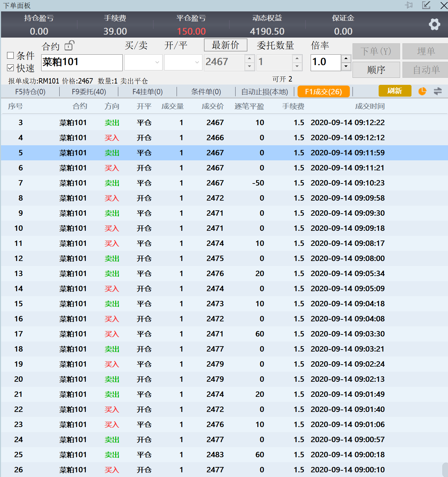Screen dimensions: 448x477
Task: Switch to the F9委托(40) tab
Action: (89, 92)
